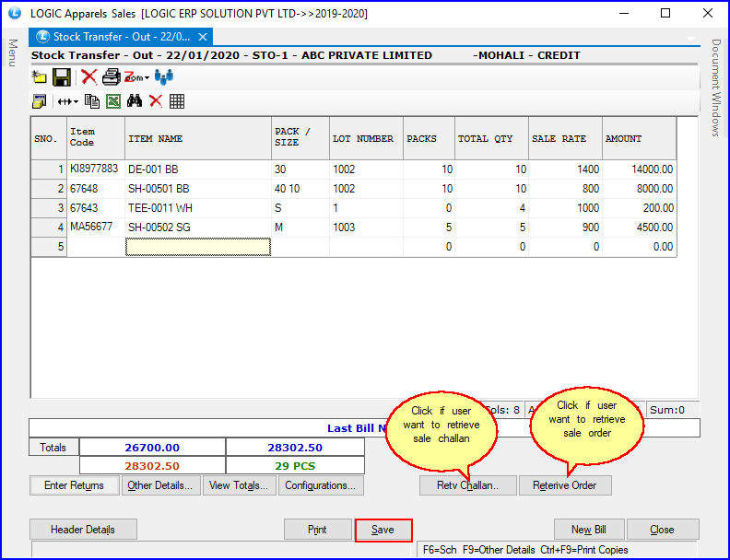Open Other Details dialog
The height and width of the screenshot is (560, 730).
(160, 485)
